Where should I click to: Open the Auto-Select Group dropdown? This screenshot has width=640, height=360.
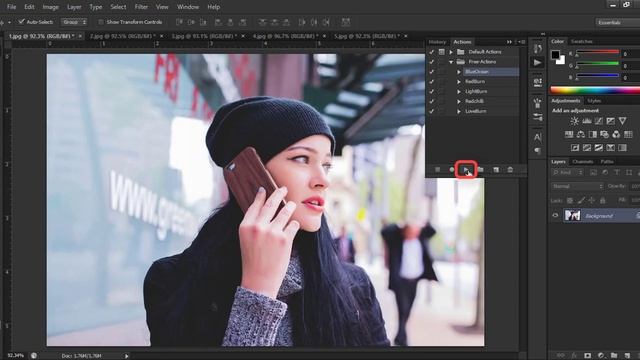(x=74, y=22)
